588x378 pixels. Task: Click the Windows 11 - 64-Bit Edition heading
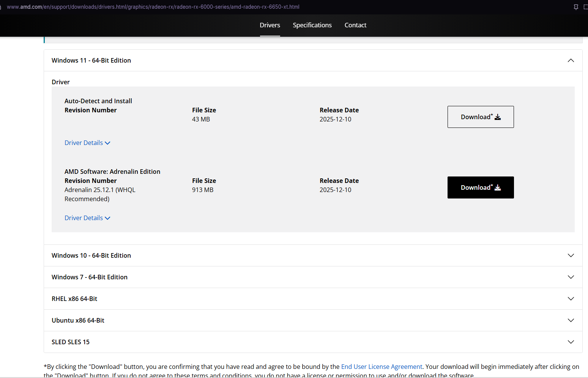(x=91, y=60)
